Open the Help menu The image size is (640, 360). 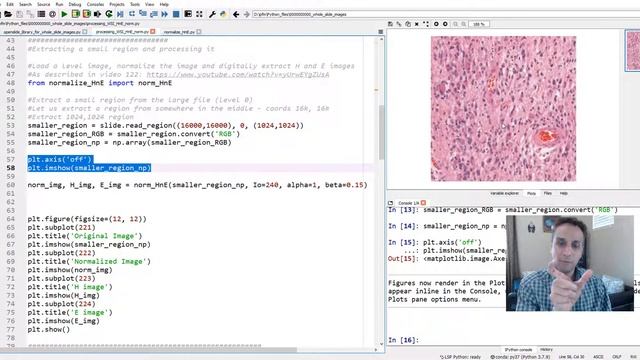point(164,4)
